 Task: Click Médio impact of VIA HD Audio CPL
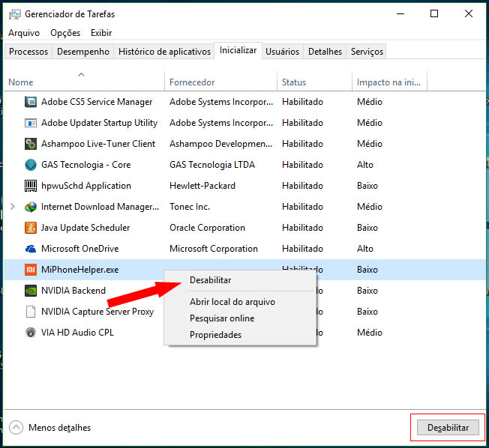[370, 333]
